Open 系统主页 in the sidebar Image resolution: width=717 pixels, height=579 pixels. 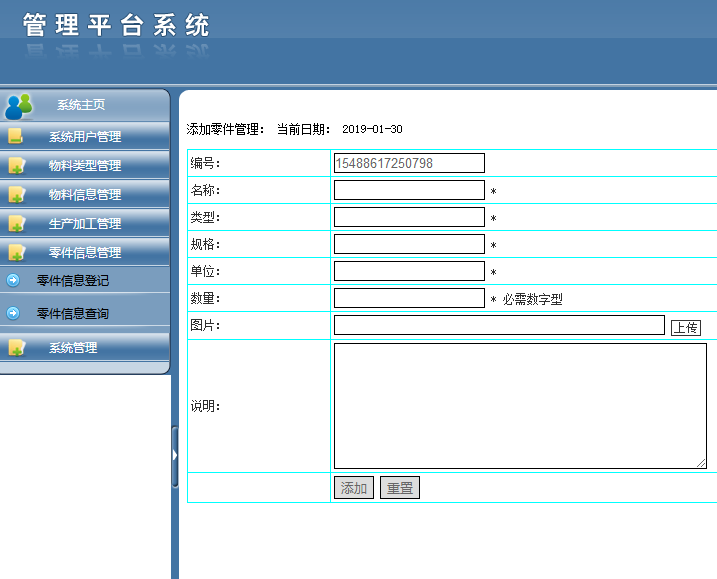81,105
